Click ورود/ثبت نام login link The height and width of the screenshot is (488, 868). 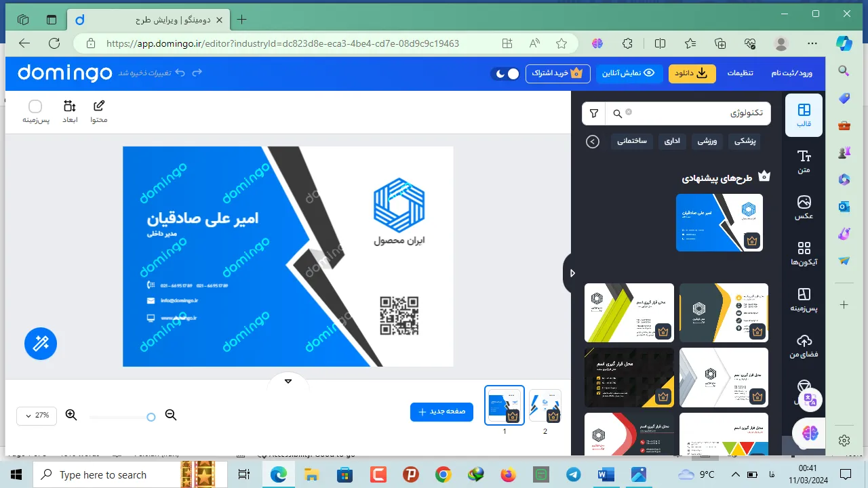(x=791, y=73)
